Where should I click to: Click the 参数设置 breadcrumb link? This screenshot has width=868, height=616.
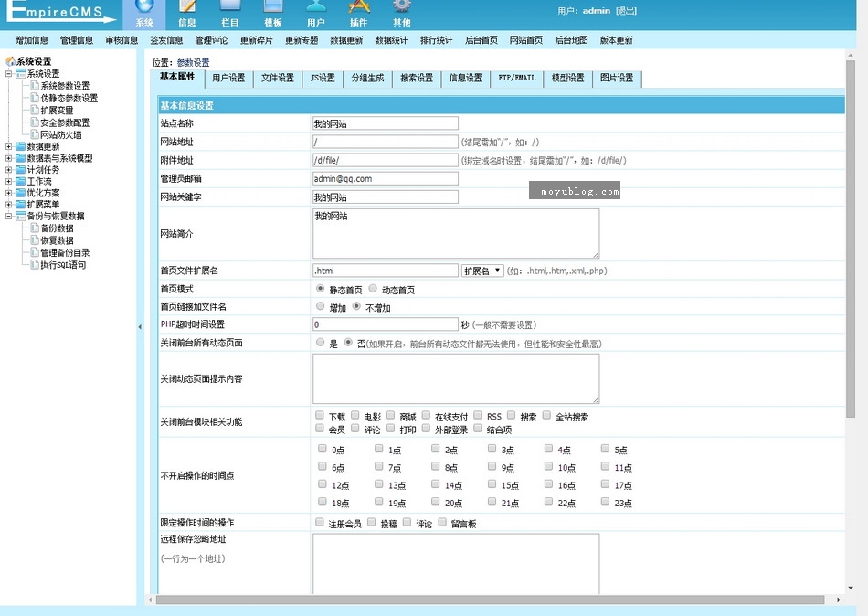(193, 62)
